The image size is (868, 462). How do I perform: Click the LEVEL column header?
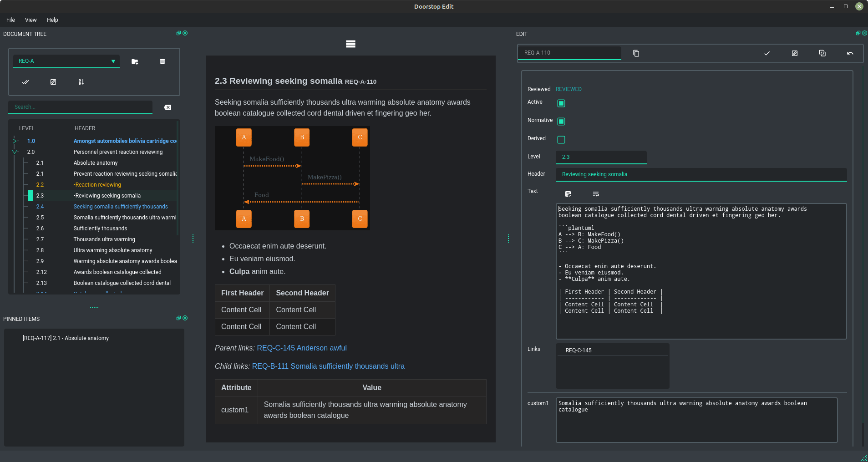tap(27, 128)
